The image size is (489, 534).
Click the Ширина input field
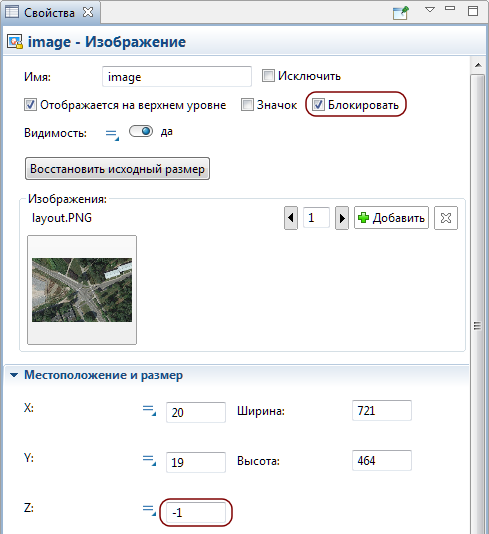coord(382,411)
